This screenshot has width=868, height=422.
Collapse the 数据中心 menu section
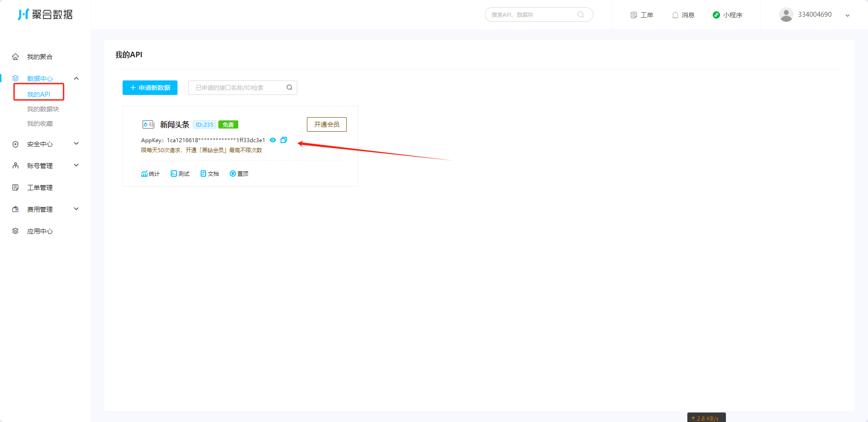tap(76, 79)
